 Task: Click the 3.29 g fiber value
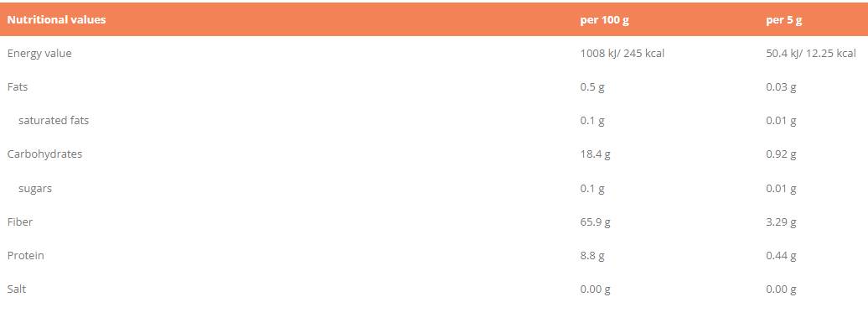(781, 222)
